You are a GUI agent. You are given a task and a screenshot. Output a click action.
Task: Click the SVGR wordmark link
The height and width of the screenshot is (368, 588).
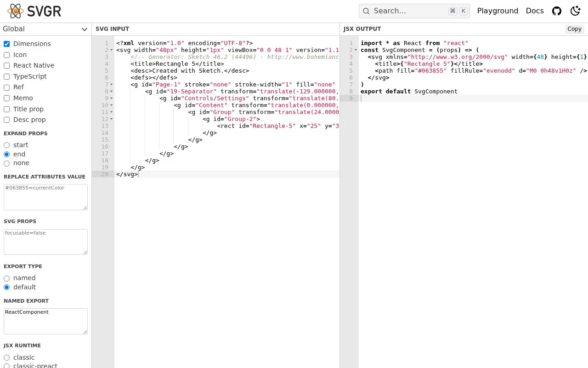[45, 11]
